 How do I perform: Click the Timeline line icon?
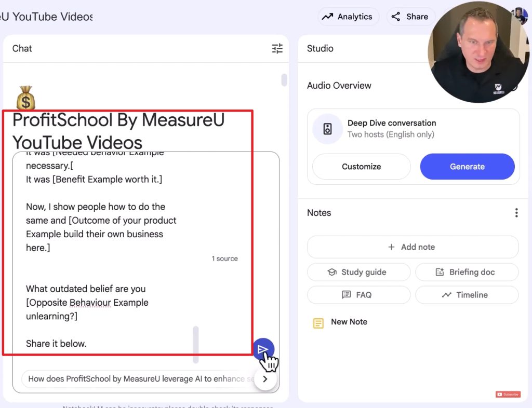click(x=446, y=295)
